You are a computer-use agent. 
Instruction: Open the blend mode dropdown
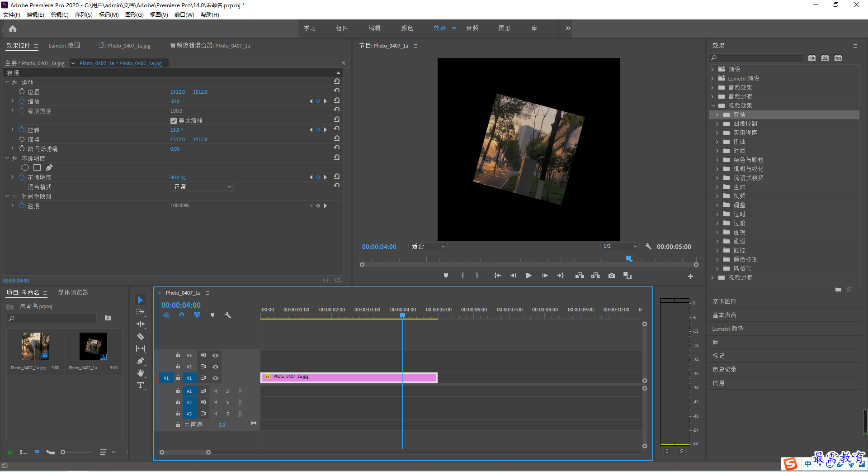[202, 186]
